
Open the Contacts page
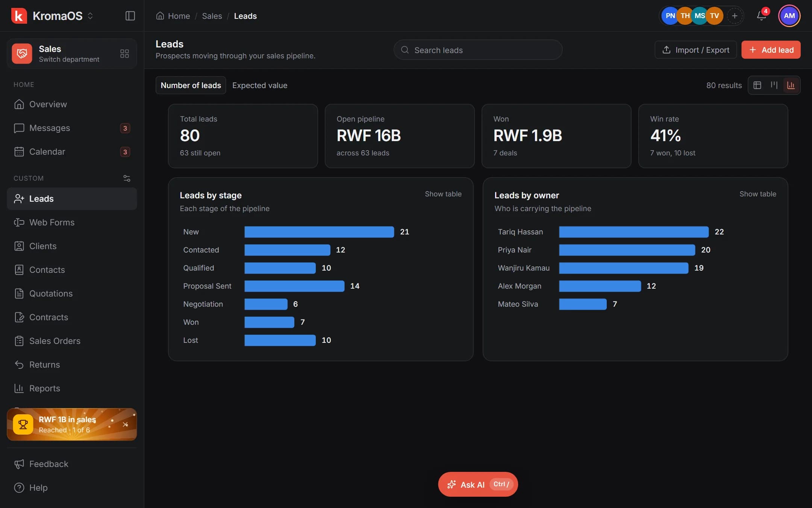click(x=72, y=270)
